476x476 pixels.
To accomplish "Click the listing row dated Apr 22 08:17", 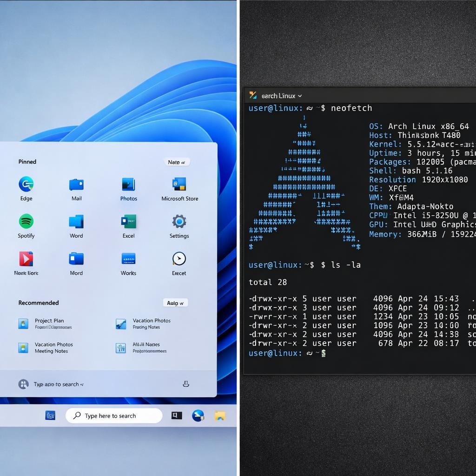I will coord(362,343).
